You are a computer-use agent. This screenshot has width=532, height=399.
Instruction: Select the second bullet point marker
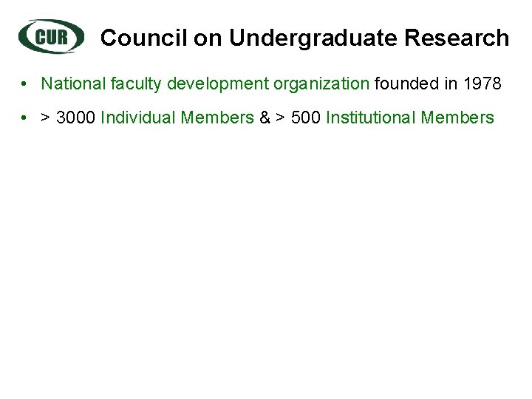[x=25, y=117]
